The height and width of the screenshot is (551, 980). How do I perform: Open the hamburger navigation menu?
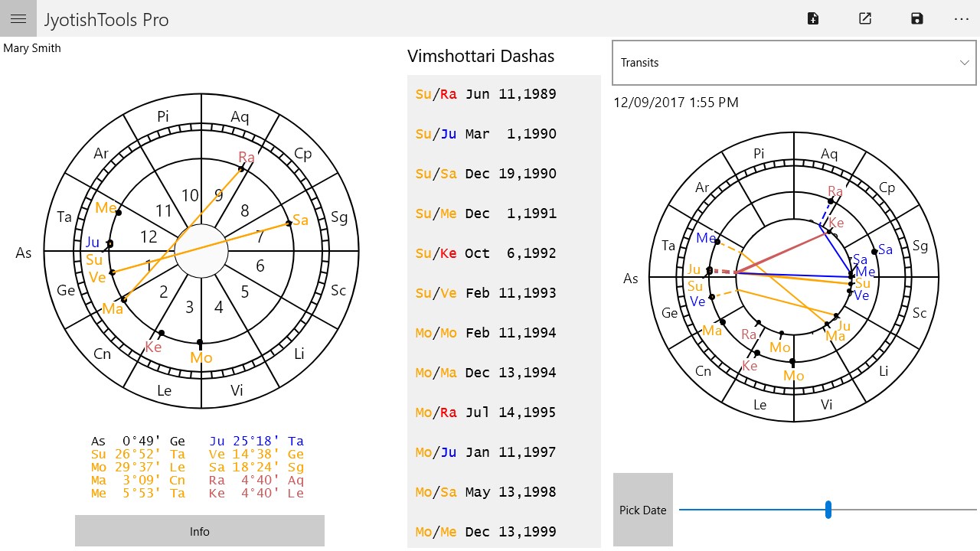click(18, 18)
